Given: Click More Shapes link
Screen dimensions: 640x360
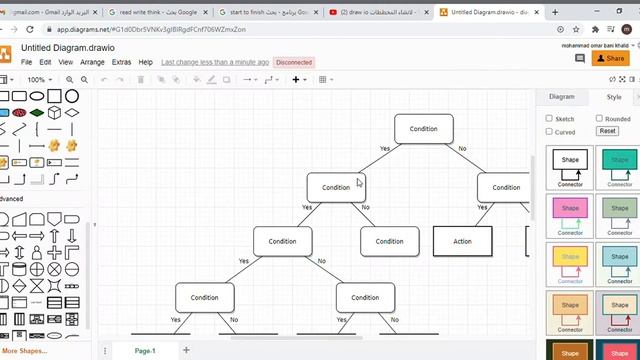Looking at the screenshot, I should pos(24,351).
